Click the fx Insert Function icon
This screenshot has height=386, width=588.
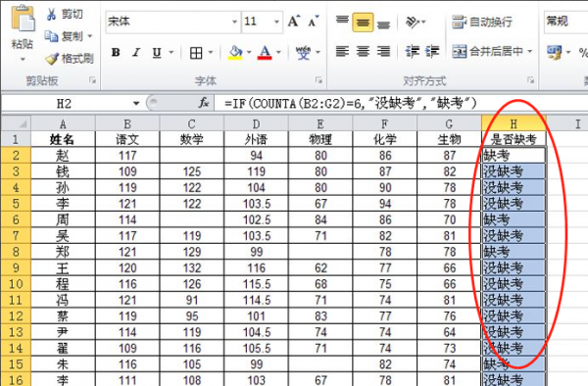click(204, 103)
